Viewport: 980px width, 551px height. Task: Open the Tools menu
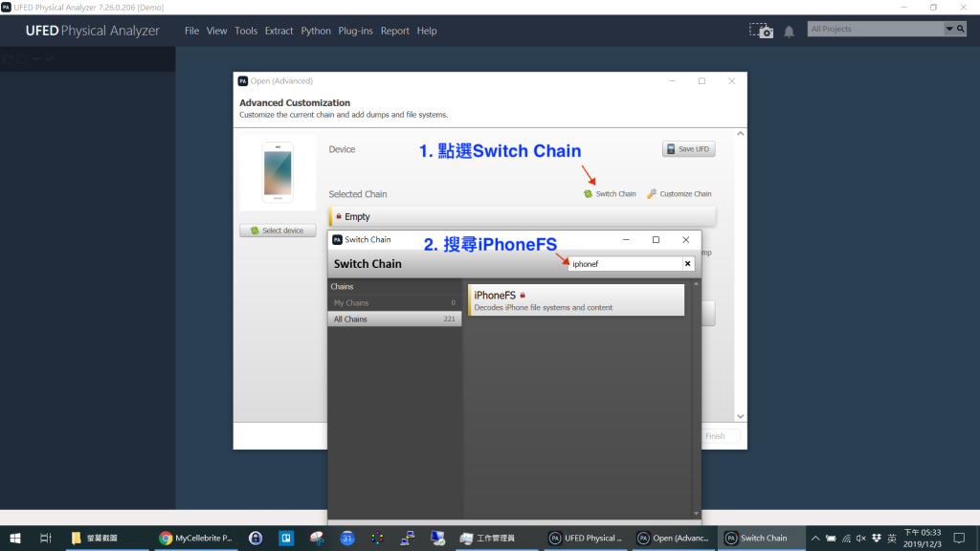pos(246,31)
